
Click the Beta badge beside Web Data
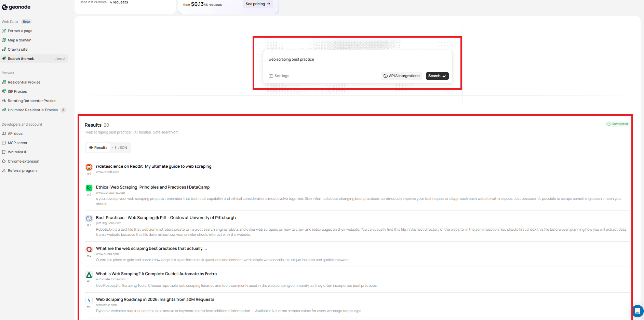26,22
